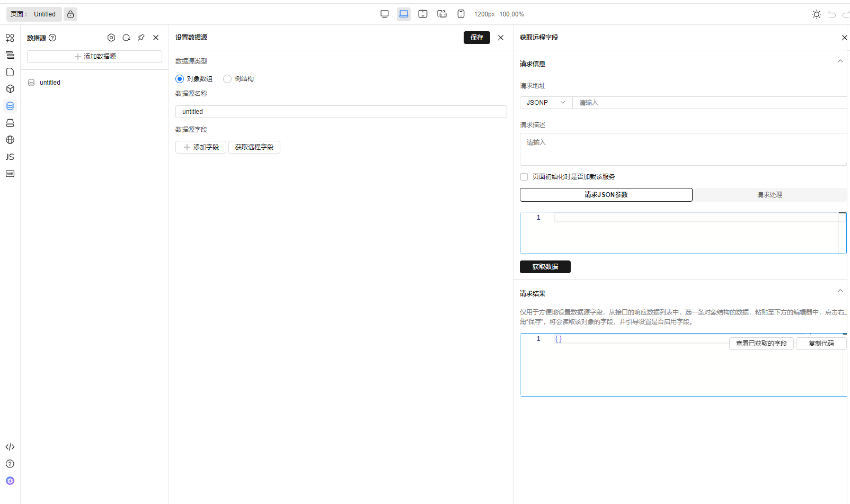The height and width of the screenshot is (504, 850).
Task: Focus the 请求描述 textarea
Action: (684, 149)
